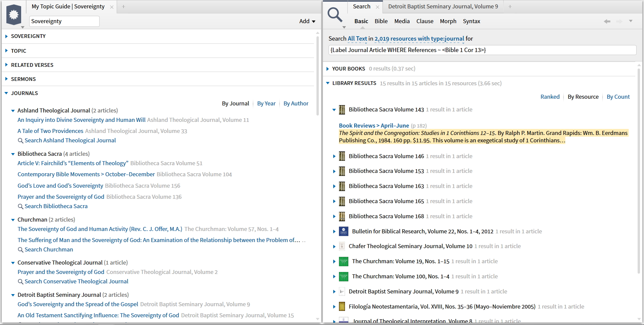Change the All Text search field selector
The image size is (644, 325).
point(357,39)
